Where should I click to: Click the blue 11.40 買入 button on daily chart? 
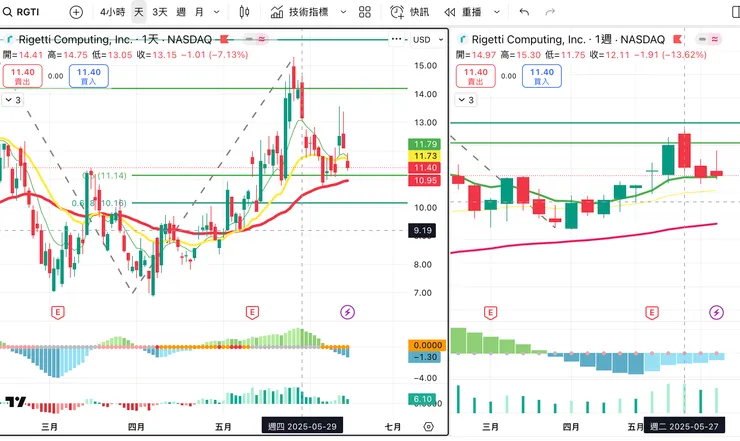pos(89,76)
